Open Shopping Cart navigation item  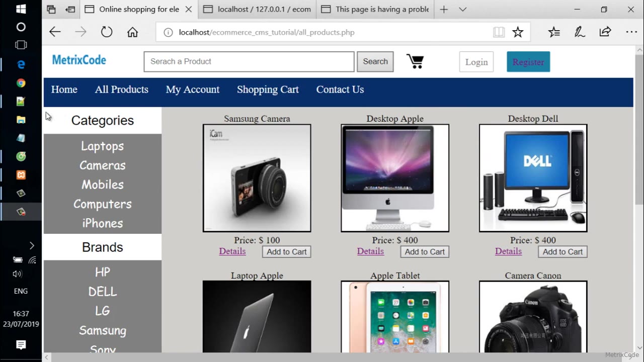click(268, 89)
